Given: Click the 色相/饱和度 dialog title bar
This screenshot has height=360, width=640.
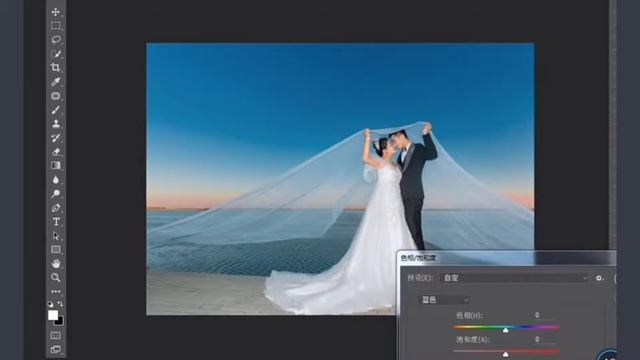Looking at the screenshot, I should point(506,258).
